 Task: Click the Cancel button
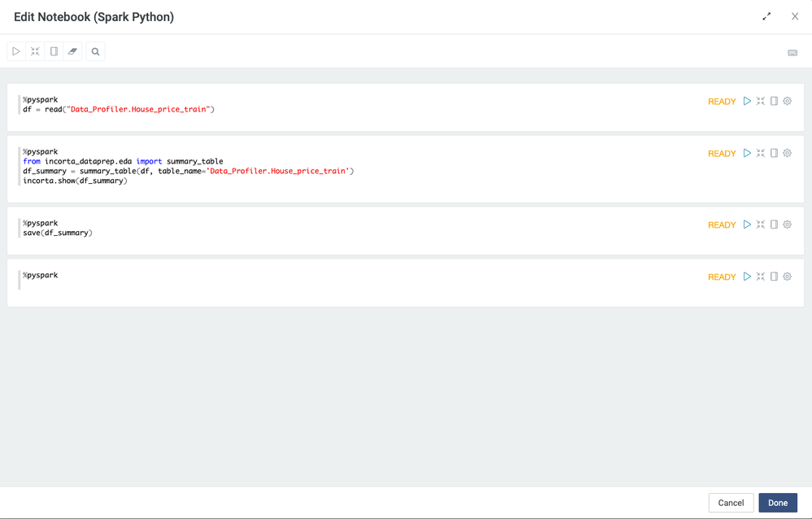tap(731, 503)
